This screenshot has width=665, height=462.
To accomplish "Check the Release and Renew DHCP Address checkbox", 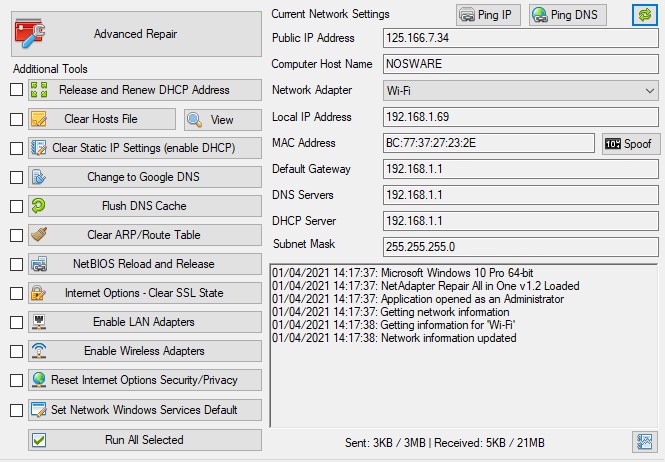I will [x=17, y=90].
